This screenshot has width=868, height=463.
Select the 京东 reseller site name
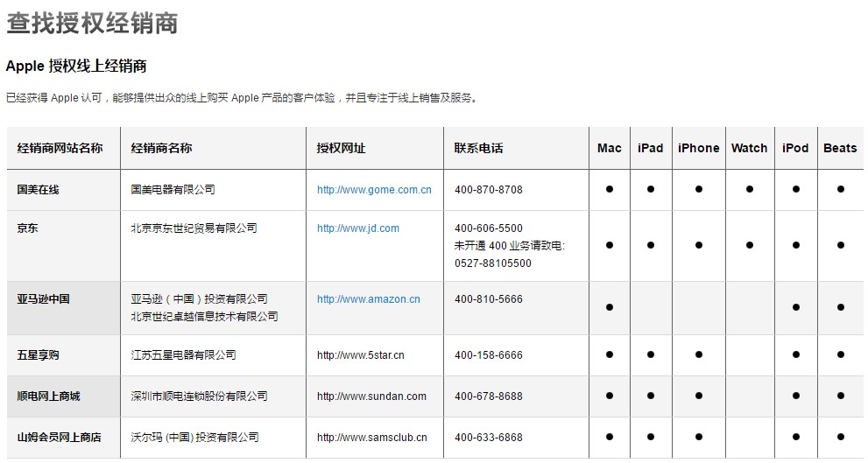point(28,228)
